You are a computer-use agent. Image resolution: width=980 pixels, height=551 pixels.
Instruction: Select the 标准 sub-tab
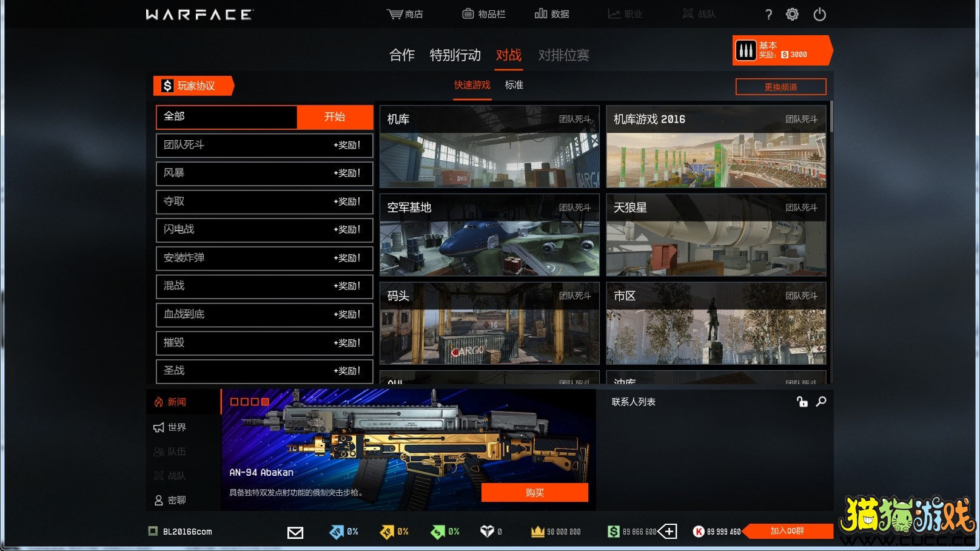514,85
